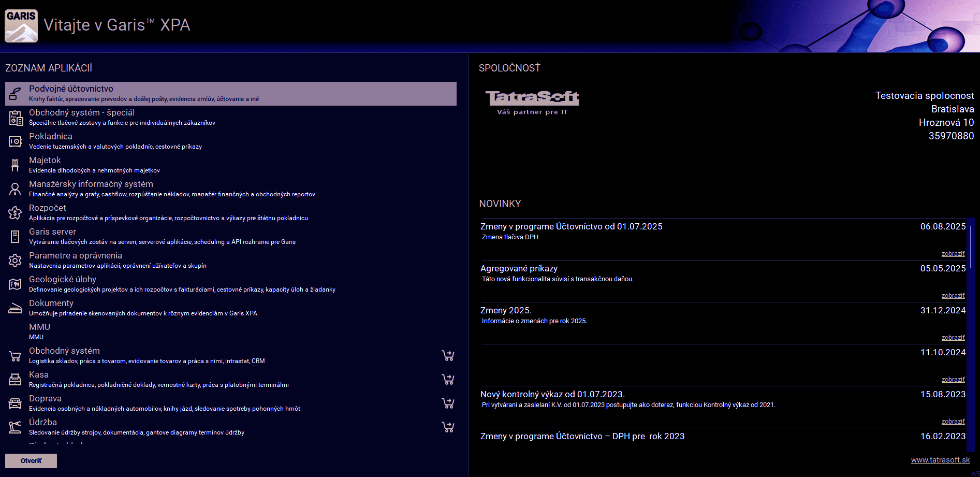Viewport: 980px width, 477px height.
Task: Click the Garis logo icon in header
Action: 21,25
